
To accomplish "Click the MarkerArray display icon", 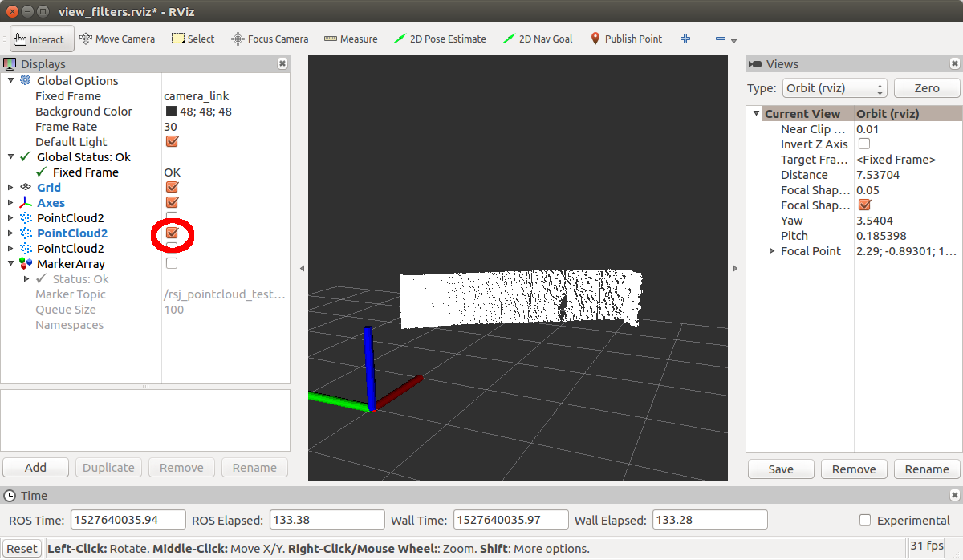I will coord(25,264).
